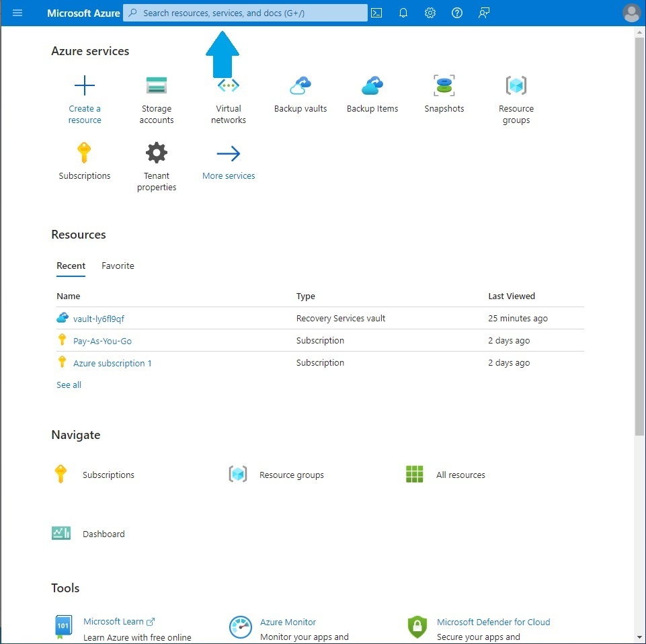Click the Create a resource label
646x644 pixels.
pos(85,114)
